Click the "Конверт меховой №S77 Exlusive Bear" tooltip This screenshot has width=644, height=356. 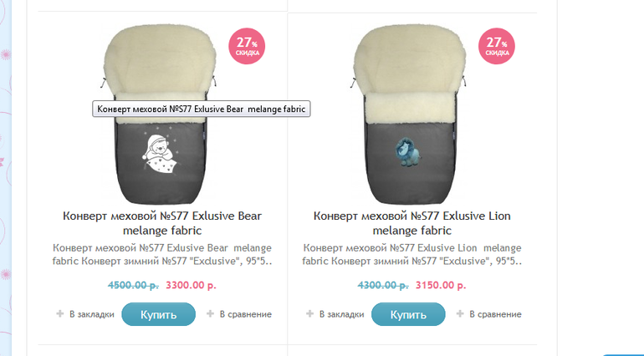tap(201, 109)
